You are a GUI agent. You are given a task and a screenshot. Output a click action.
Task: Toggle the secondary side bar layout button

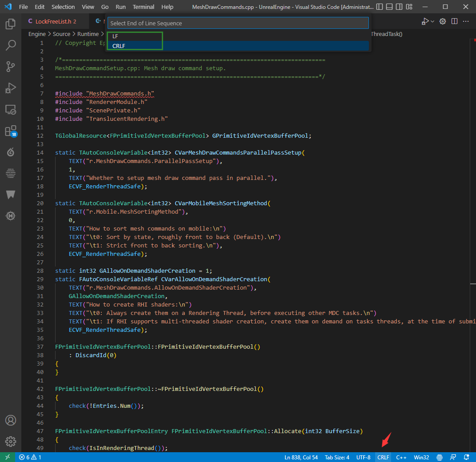400,7
